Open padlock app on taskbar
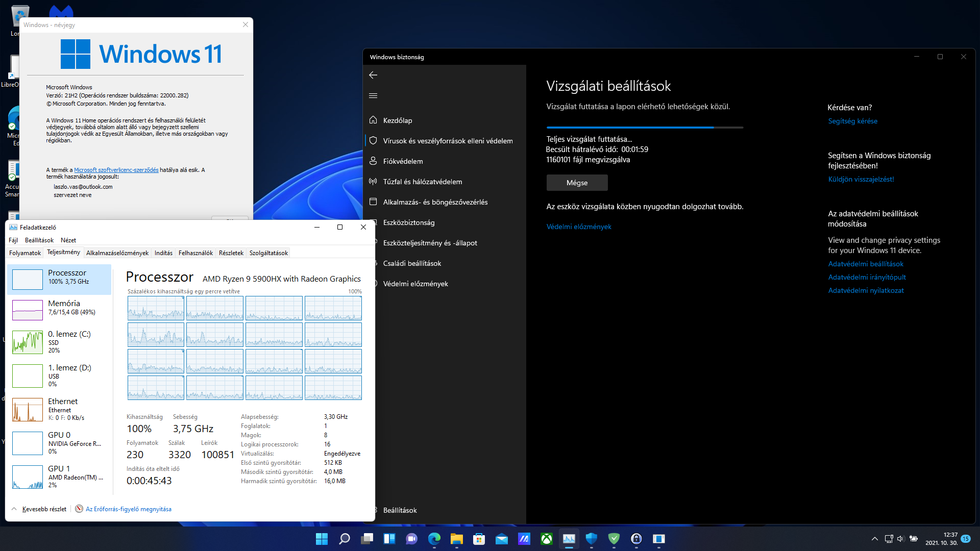The height and width of the screenshot is (551, 980). tap(636, 539)
